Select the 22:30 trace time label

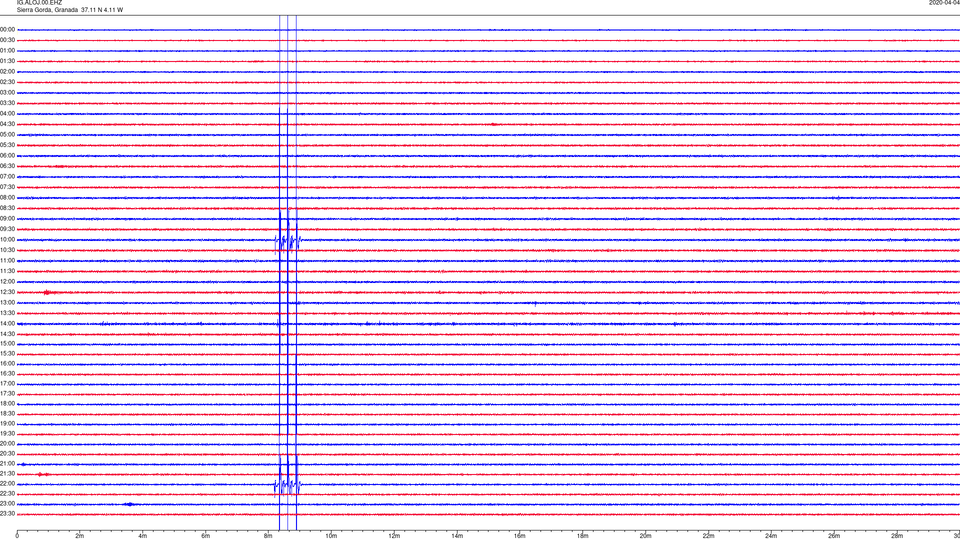[7, 494]
